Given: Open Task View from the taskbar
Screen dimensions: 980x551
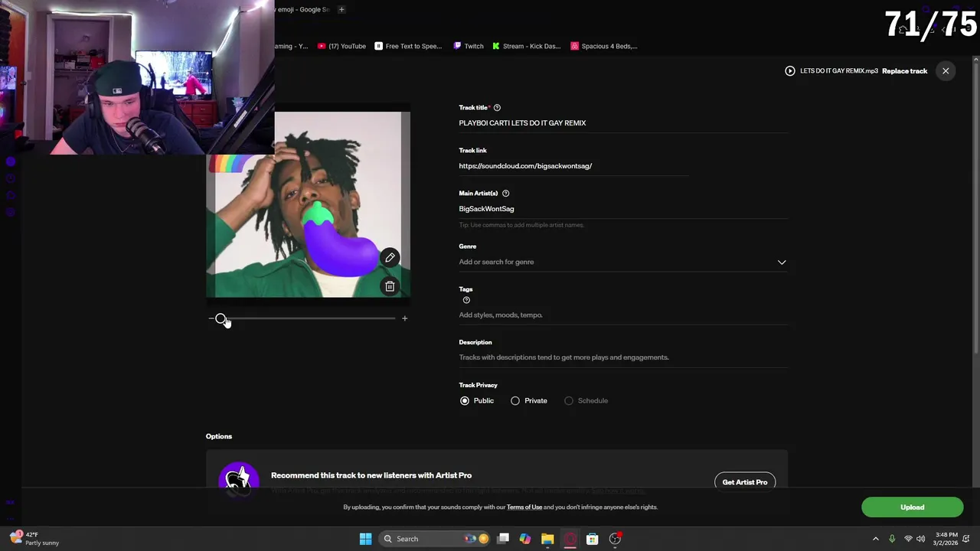Looking at the screenshot, I should (503, 539).
